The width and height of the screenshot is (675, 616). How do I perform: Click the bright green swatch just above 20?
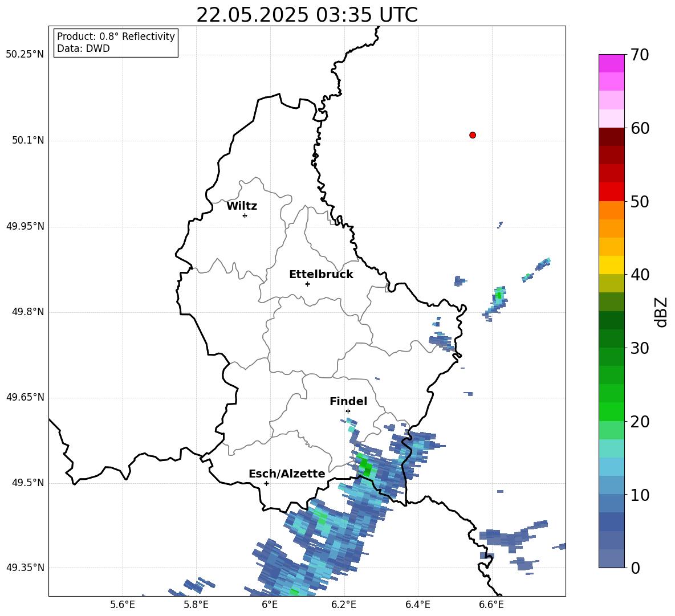(612, 411)
